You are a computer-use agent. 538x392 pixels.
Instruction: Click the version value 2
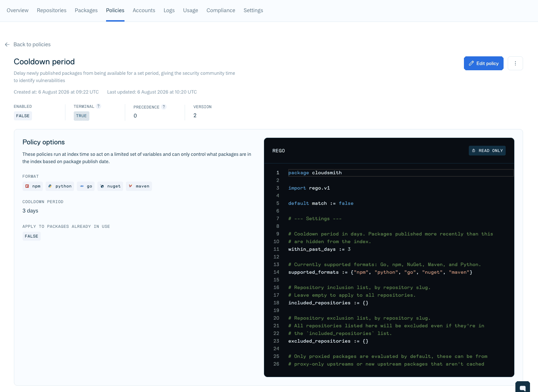pos(195,115)
